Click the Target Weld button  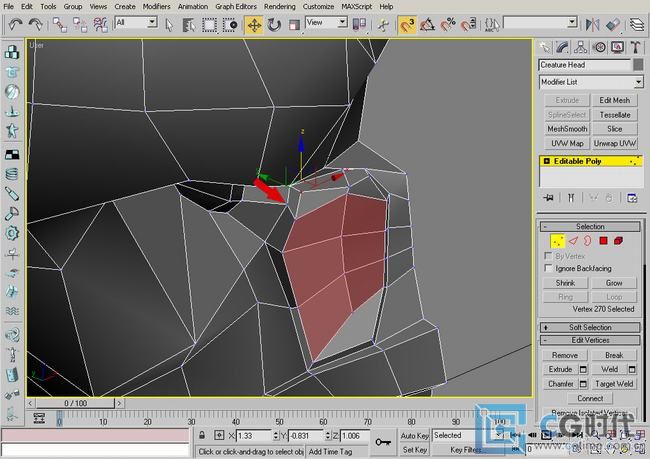click(614, 384)
